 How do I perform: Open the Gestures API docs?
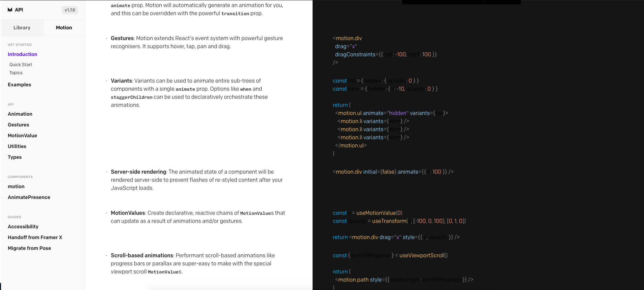19,125
